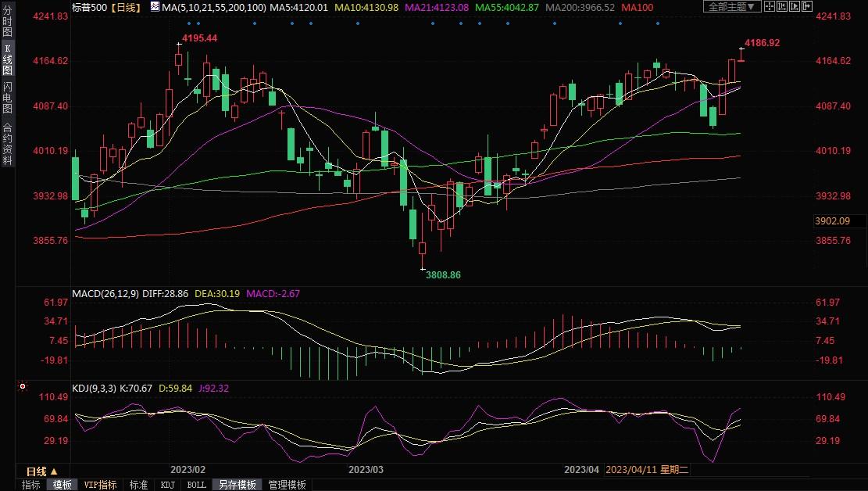
Task: Click the J:92.32 value
Action: click(x=213, y=388)
